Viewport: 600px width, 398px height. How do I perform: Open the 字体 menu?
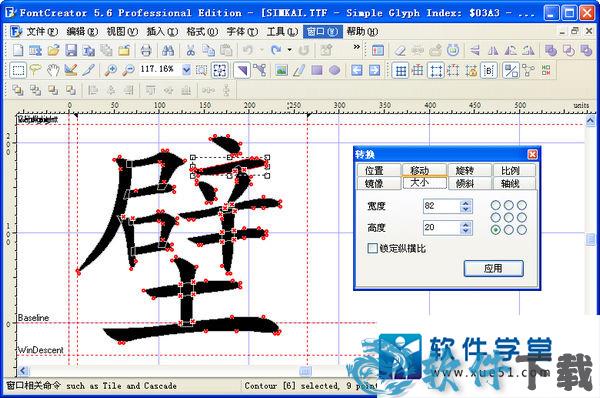point(242,31)
